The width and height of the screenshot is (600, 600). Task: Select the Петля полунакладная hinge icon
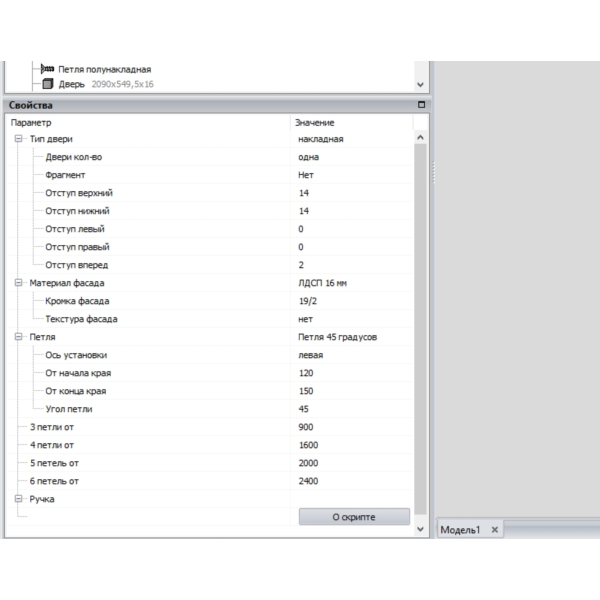(x=47, y=69)
